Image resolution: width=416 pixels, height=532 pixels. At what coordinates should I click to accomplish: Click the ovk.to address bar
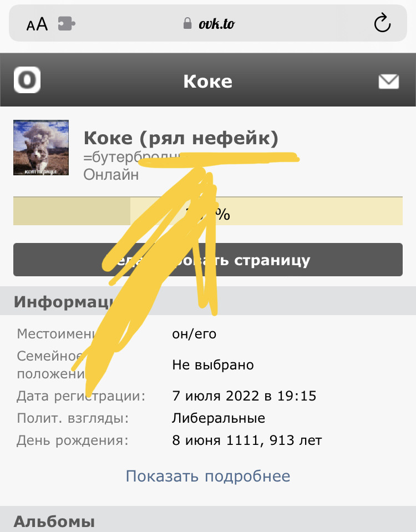click(207, 23)
